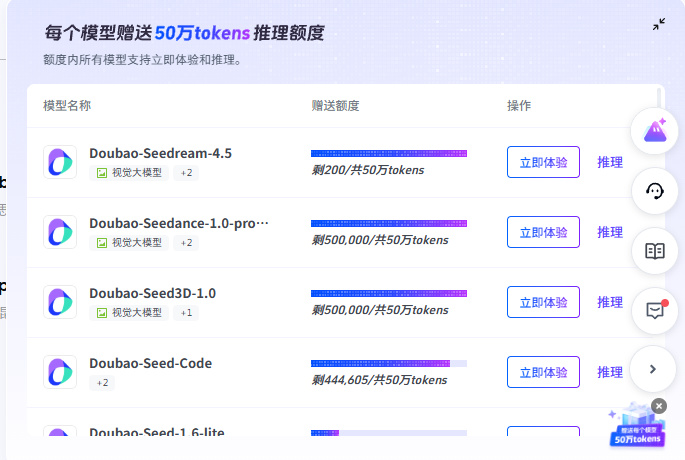Screen dimensions: 685x460
Task: Click the Doubao-Seed-Code model logo
Action: pyautogui.click(x=60, y=372)
